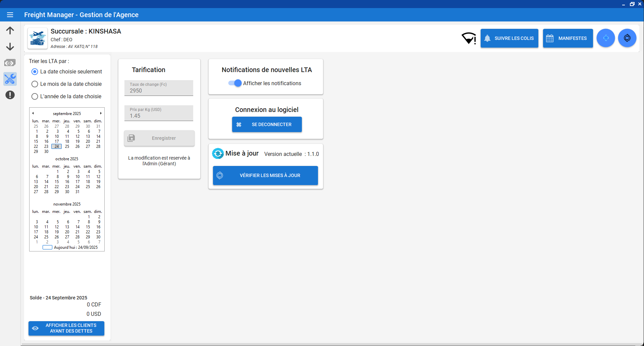Open the Manifestes view
The image size is (644, 346).
coord(568,38)
